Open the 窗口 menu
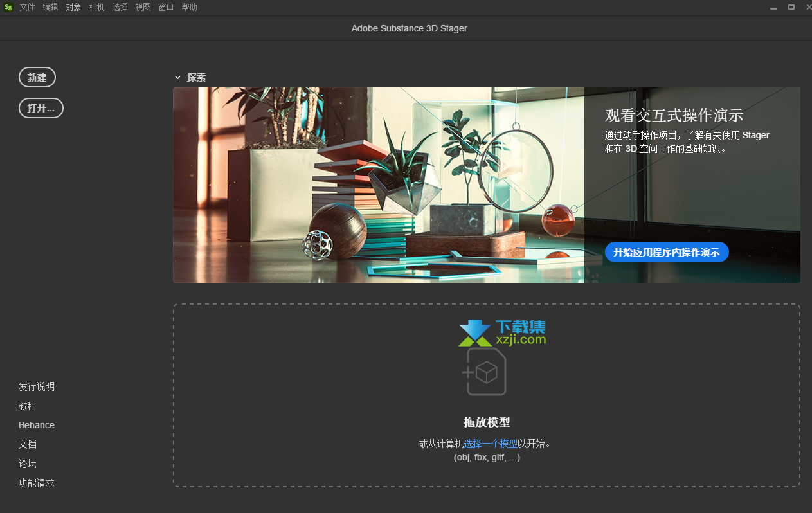This screenshot has height=513, width=812. tap(166, 8)
